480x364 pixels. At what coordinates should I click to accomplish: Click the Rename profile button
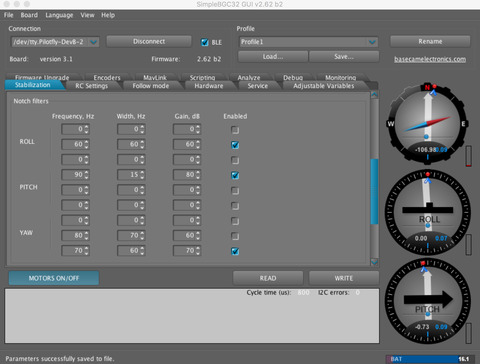coord(430,42)
